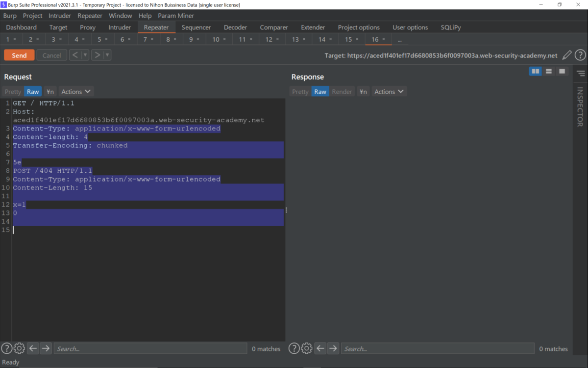
Task: Open response search help icon
Action: click(294, 348)
